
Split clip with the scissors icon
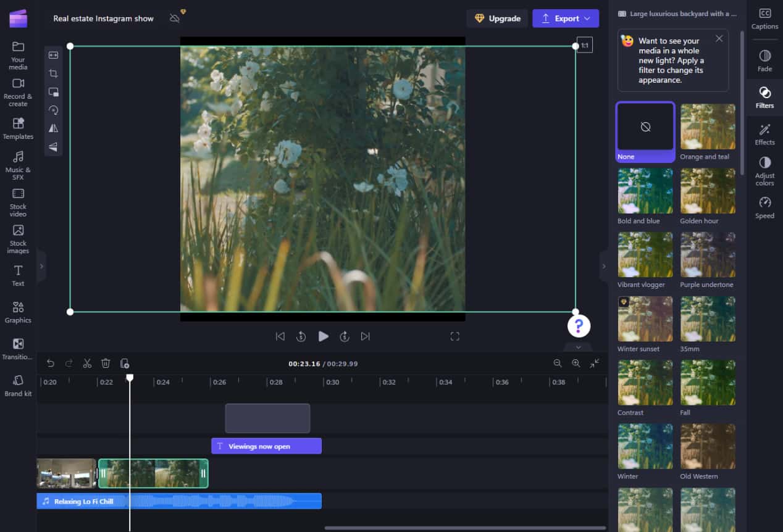[87, 364]
